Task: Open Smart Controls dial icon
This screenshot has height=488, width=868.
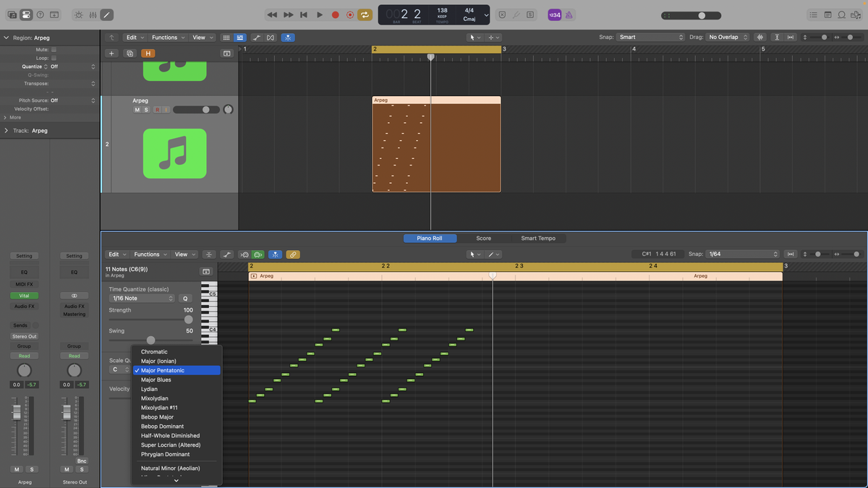Action: [x=78, y=14]
